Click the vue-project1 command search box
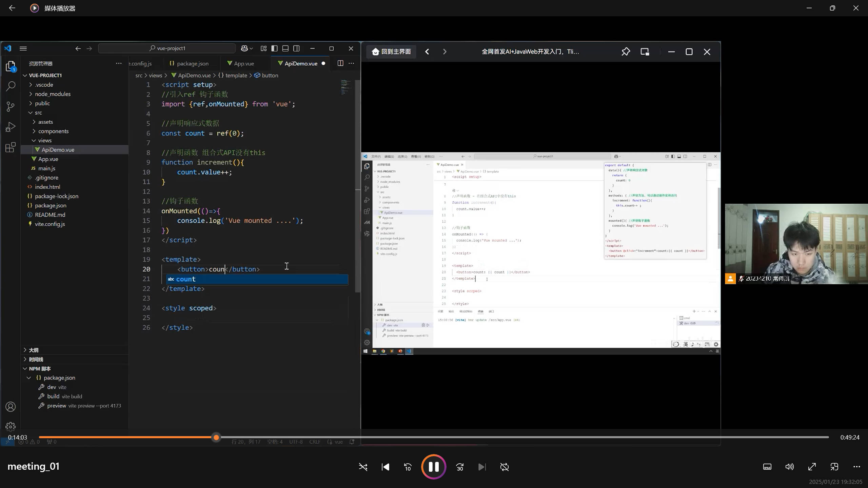The image size is (868, 488). click(x=167, y=48)
